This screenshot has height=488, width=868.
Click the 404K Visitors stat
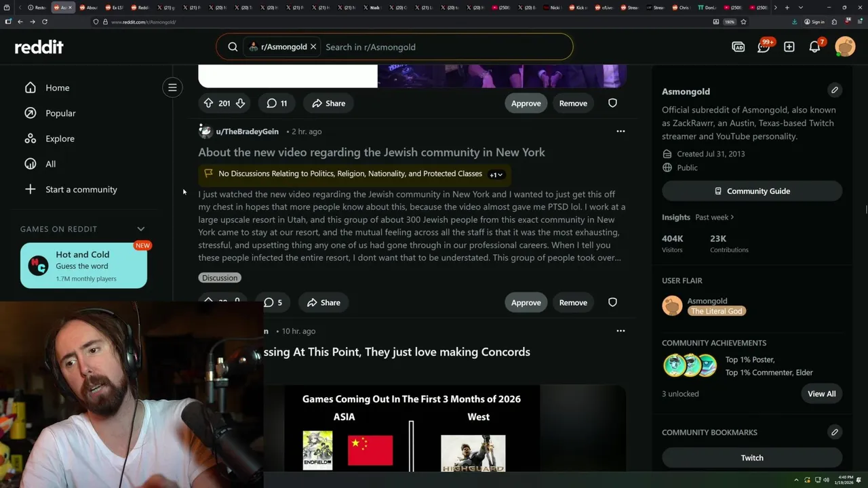pyautogui.click(x=673, y=243)
